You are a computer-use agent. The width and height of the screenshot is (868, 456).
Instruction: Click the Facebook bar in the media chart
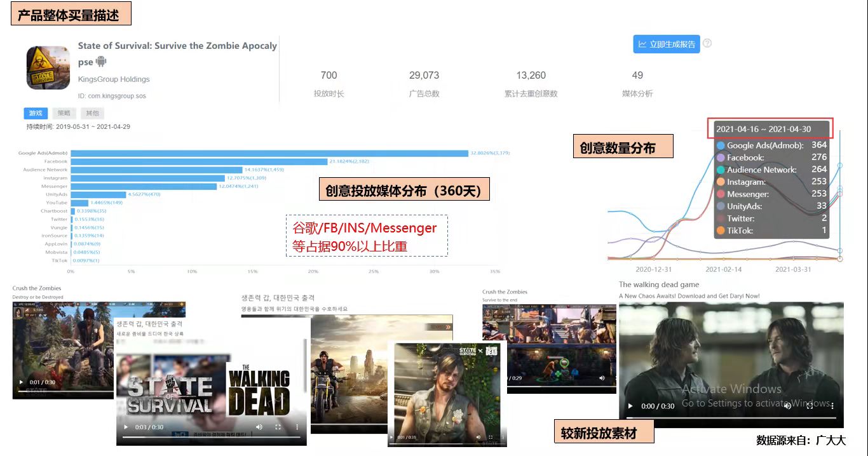199,161
